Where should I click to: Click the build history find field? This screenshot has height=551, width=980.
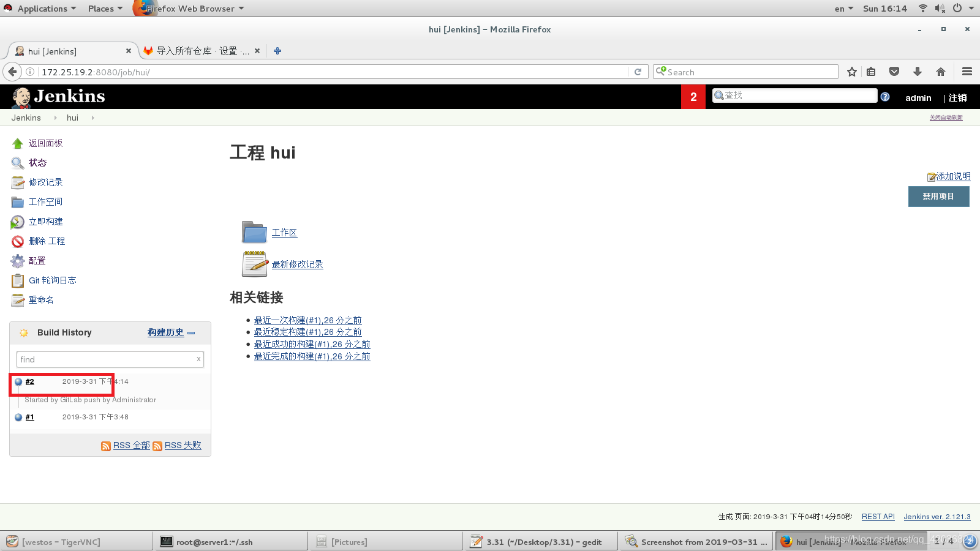(x=110, y=359)
